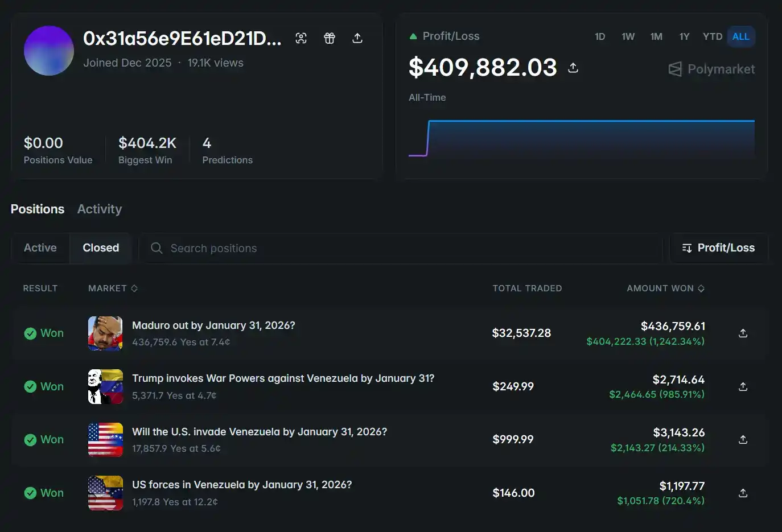Open the Profit/Loss sort dropdown
This screenshot has width=782, height=532.
point(718,248)
